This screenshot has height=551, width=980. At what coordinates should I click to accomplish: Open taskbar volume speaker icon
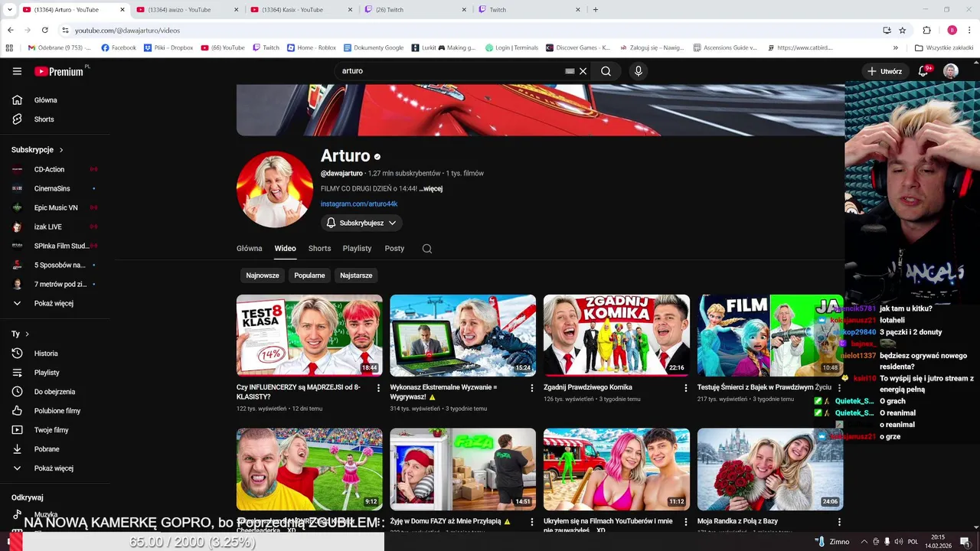pyautogui.click(x=898, y=542)
